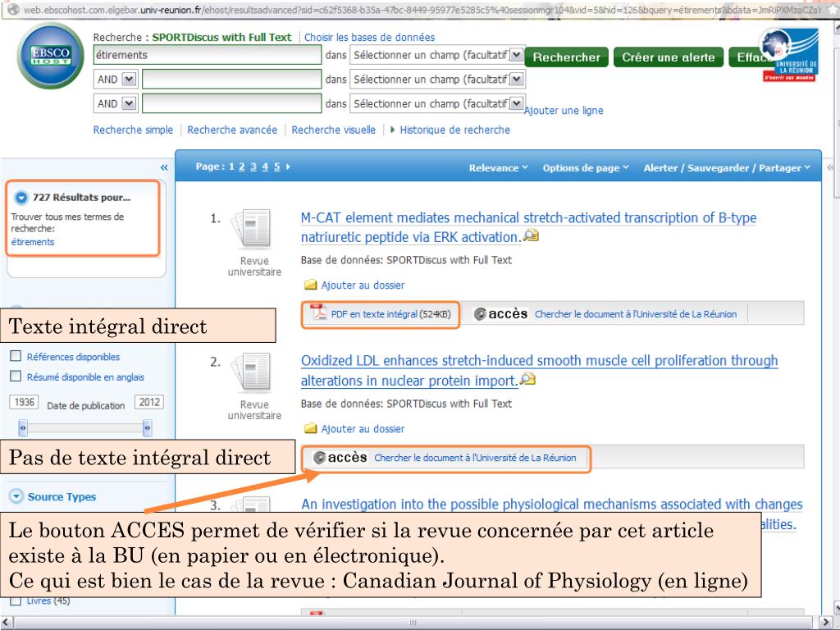Image resolution: width=840 pixels, height=630 pixels.
Task: Collapse the 727 Résultats pour section
Action: point(21,198)
